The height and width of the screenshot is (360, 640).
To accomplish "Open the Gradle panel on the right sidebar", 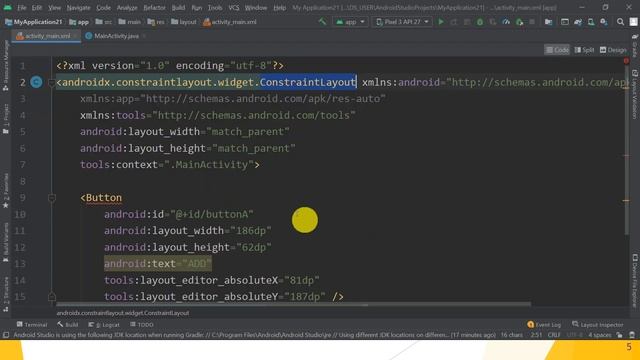I will (635, 46).
